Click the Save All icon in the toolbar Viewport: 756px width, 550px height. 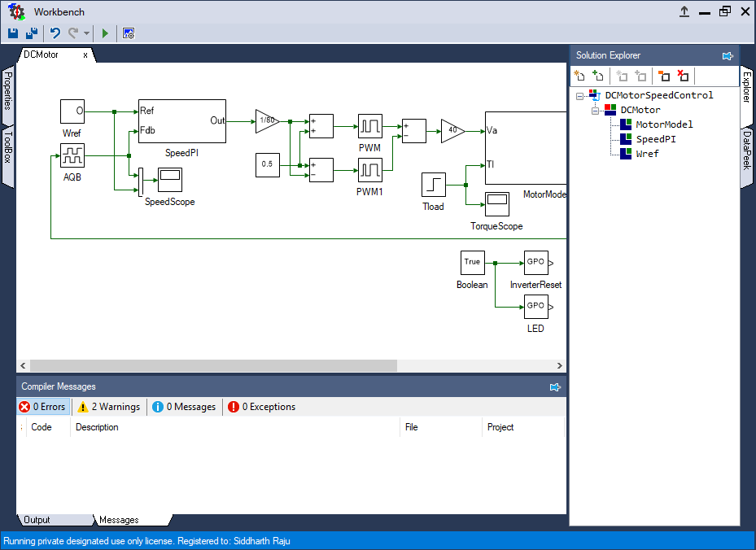point(32,33)
